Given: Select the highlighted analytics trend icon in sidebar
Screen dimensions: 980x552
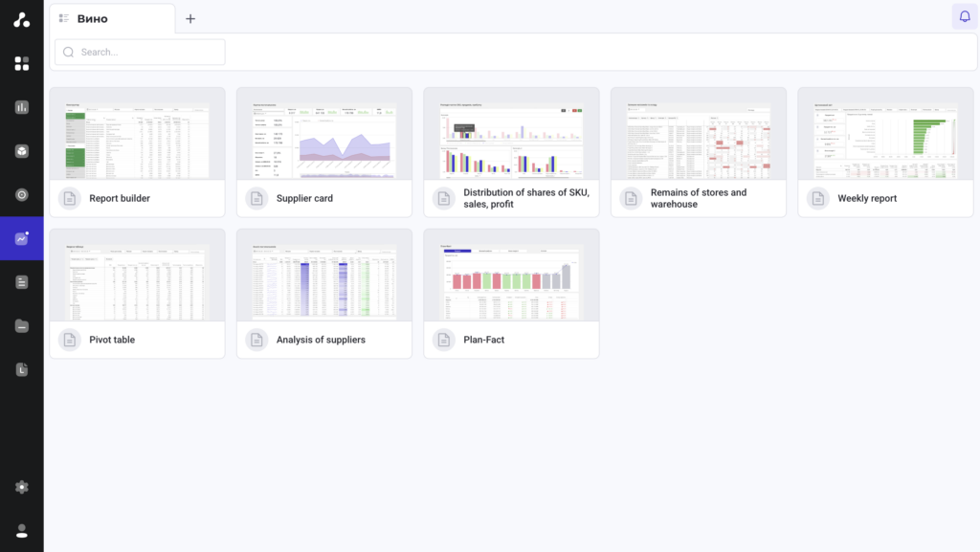Looking at the screenshot, I should click(x=22, y=238).
